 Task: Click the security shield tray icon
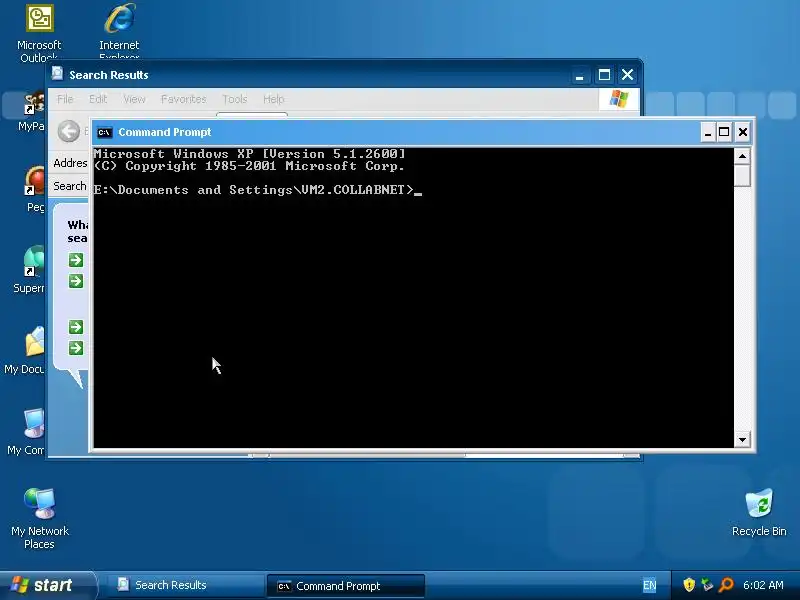tap(689, 585)
